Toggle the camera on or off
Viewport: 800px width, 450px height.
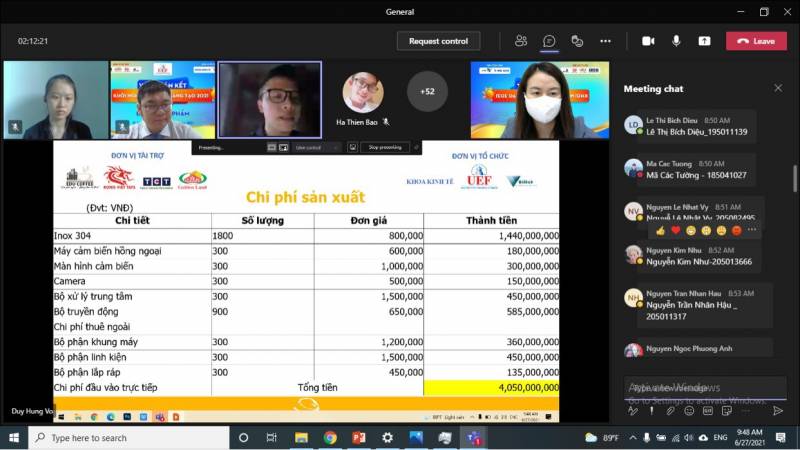pos(648,41)
